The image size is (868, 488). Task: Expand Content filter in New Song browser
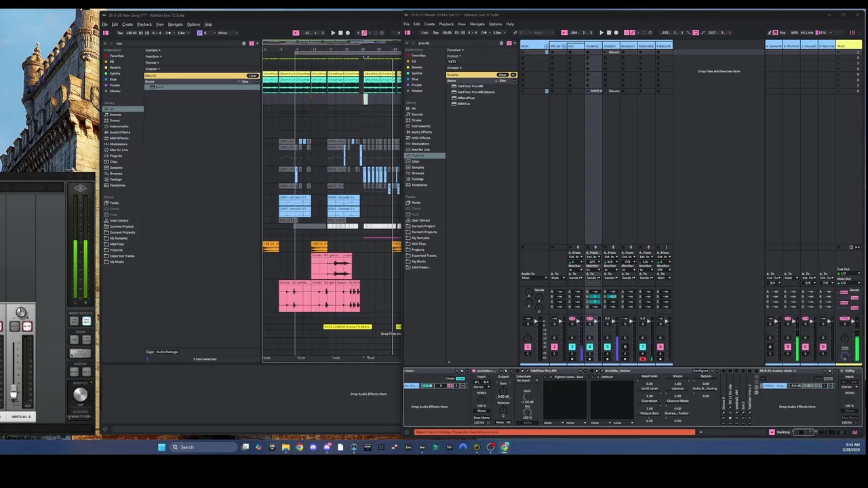(x=153, y=50)
